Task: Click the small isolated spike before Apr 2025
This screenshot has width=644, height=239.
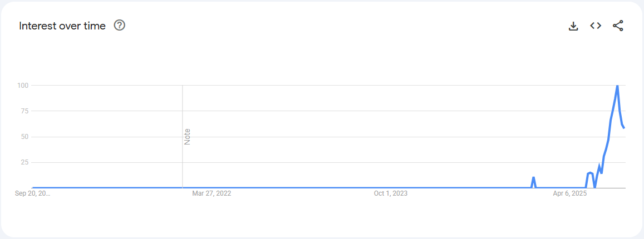Action: click(533, 178)
